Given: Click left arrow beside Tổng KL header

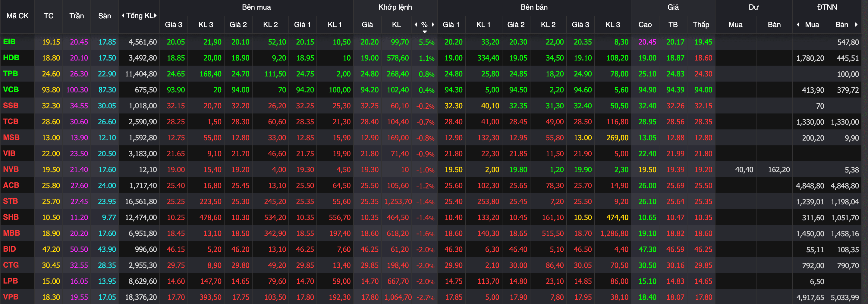Looking at the screenshot, I should (x=123, y=15).
